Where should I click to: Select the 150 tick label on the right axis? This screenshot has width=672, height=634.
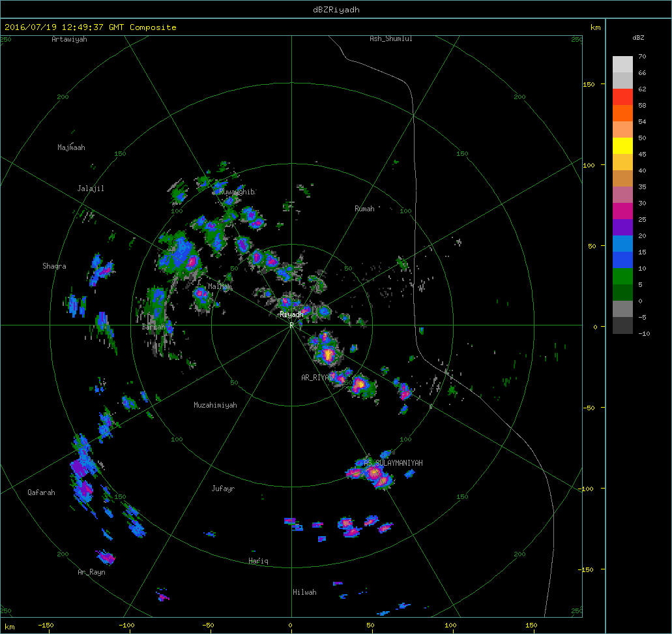[x=589, y=85]
